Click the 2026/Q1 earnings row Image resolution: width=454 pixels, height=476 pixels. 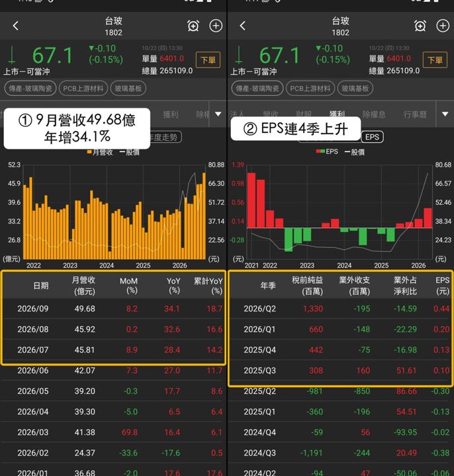341,329
